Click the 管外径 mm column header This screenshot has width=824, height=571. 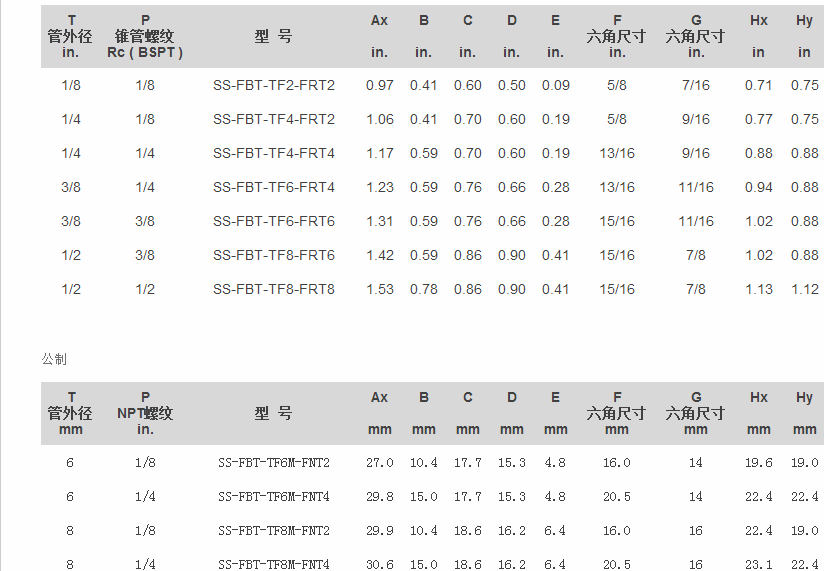point(70,413)
